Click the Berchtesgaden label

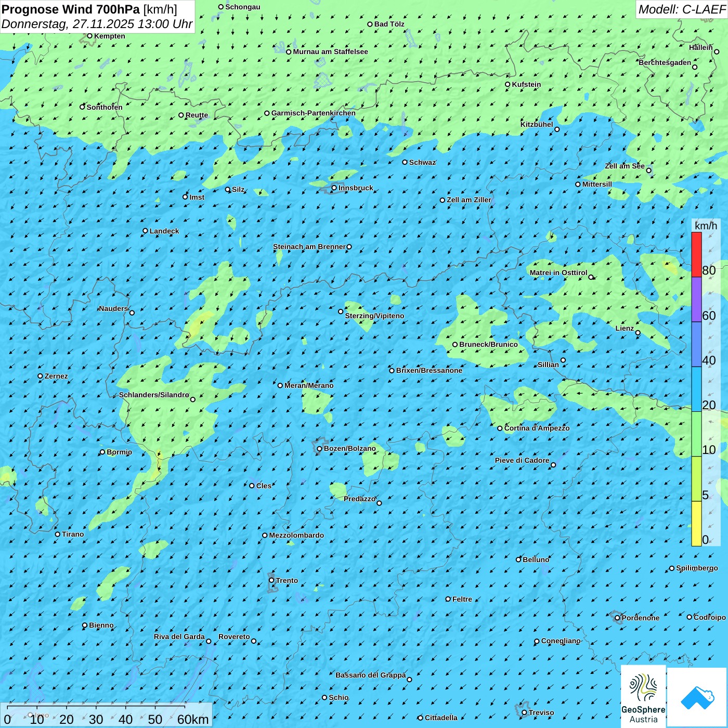click(665, 62)
